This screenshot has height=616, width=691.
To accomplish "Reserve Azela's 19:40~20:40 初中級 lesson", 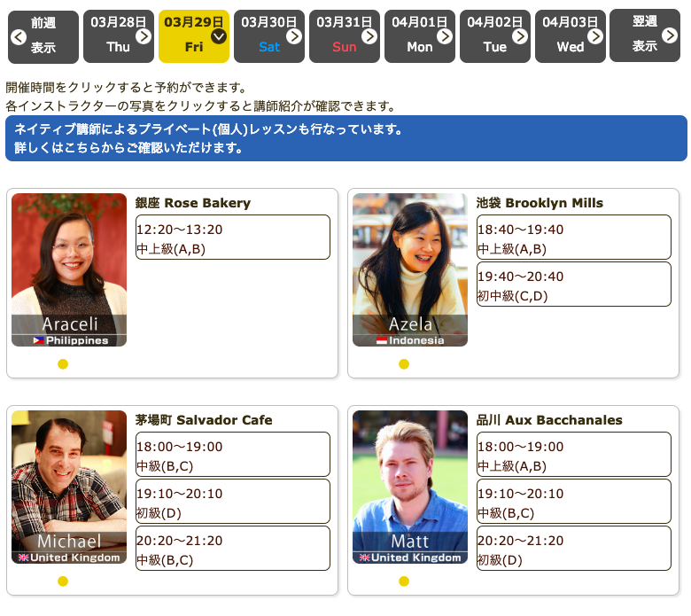I will (x=573, y=285).
